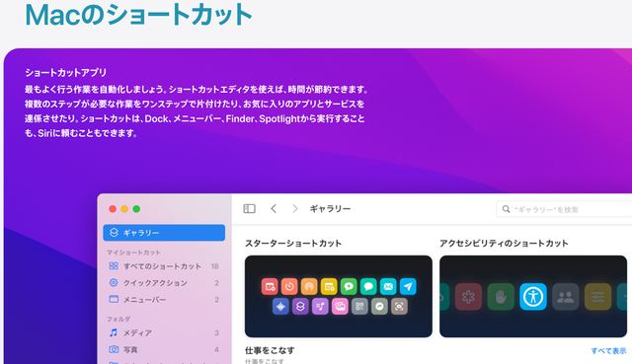The height and width of the screenshot is (364, 632).
Task: Go forward with the right chevron
Action: click(x=295, y=208)
